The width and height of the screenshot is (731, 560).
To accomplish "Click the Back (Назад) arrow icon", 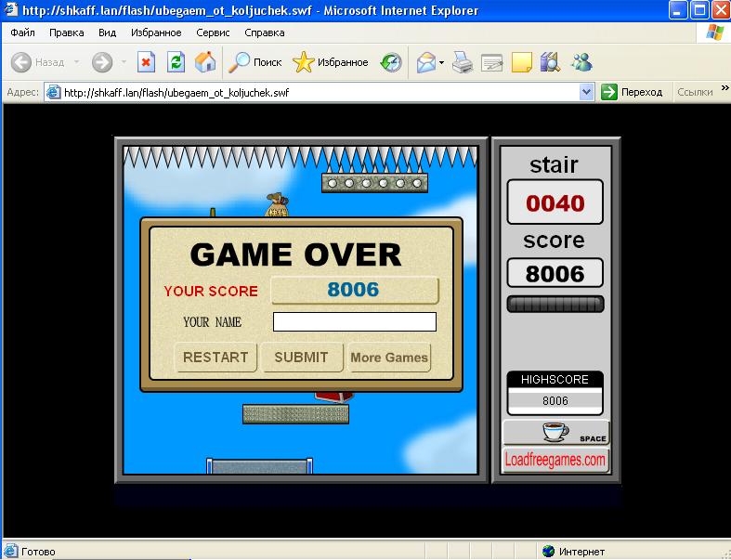I will tap(21, 62).
